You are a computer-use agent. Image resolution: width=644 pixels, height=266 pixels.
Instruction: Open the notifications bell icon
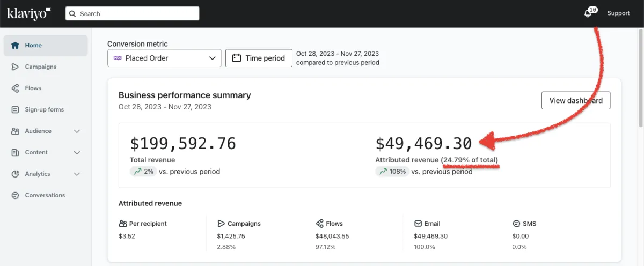(x=588, y=13)
